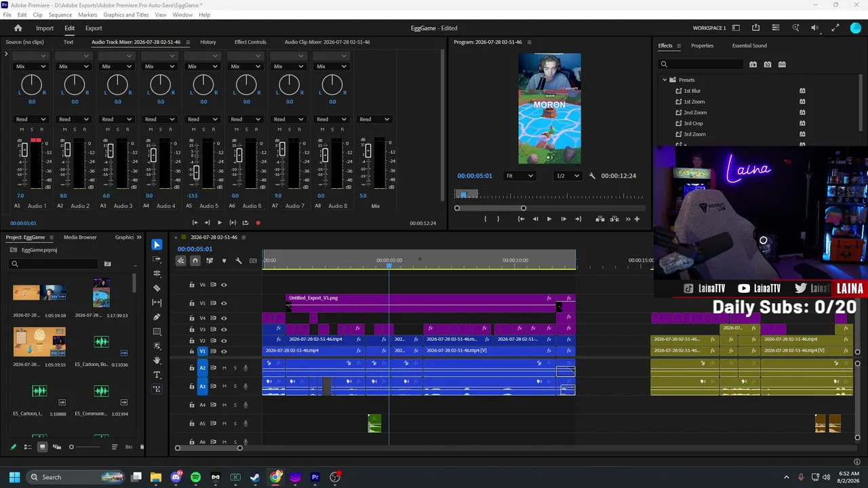Open the Markers menu
Viewport: 868px width, 488px height.
(87, 15)
